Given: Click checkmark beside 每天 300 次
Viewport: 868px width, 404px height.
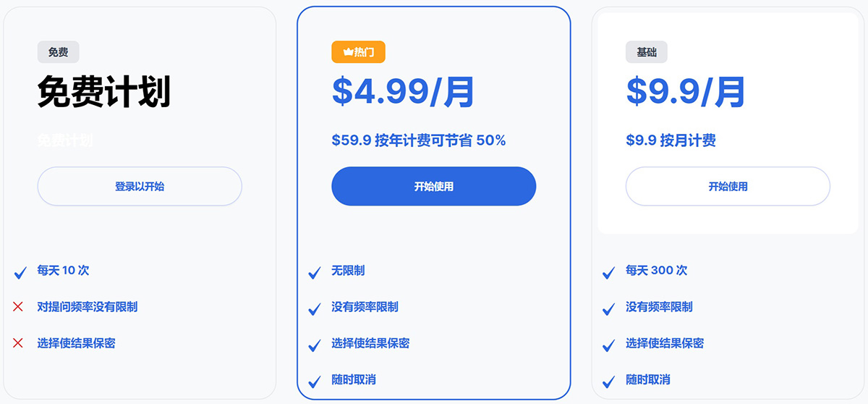Looking at the screenshot, I should point(609,272).
